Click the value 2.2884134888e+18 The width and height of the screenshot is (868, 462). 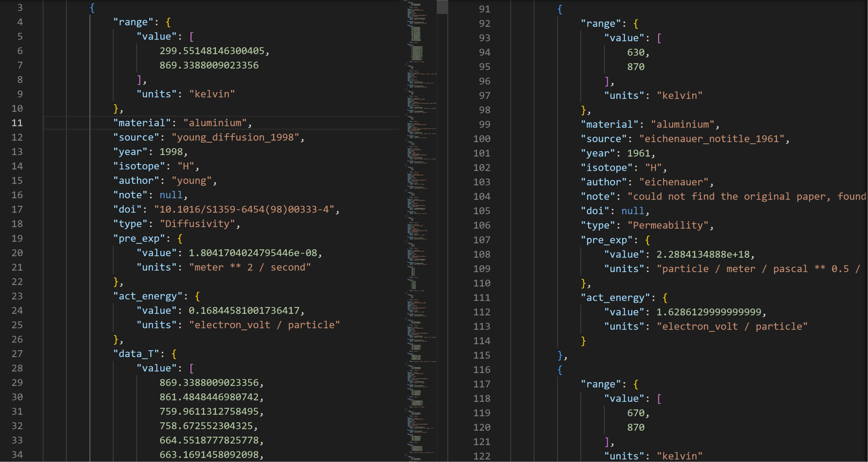pyautogui.click(x=703, y=254)
